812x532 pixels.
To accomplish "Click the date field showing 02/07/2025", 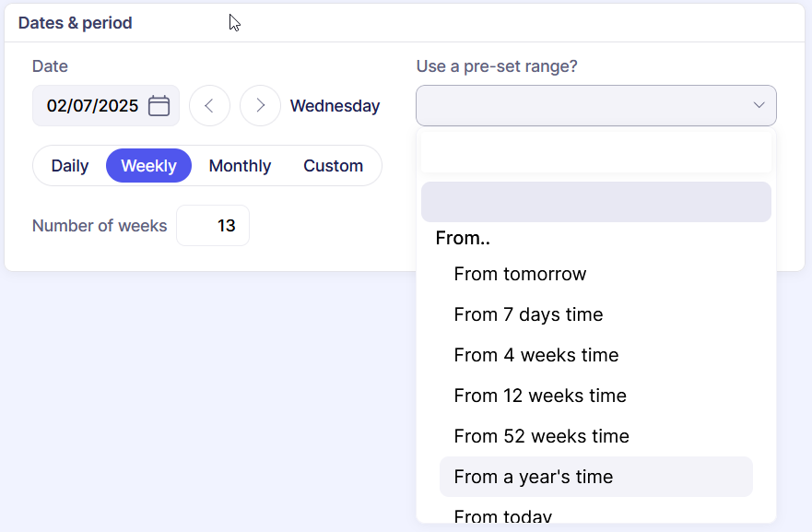I will tap(92, 106).
